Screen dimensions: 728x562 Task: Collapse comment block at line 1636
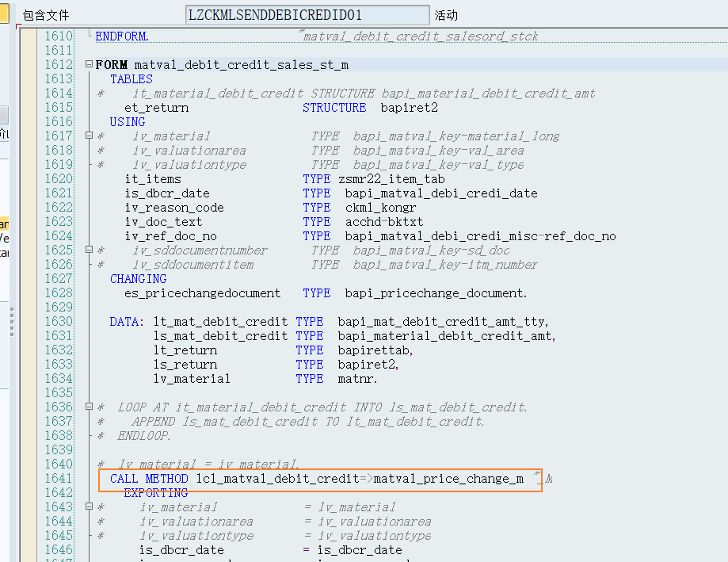pyautogui.click(x=89, y=407)
